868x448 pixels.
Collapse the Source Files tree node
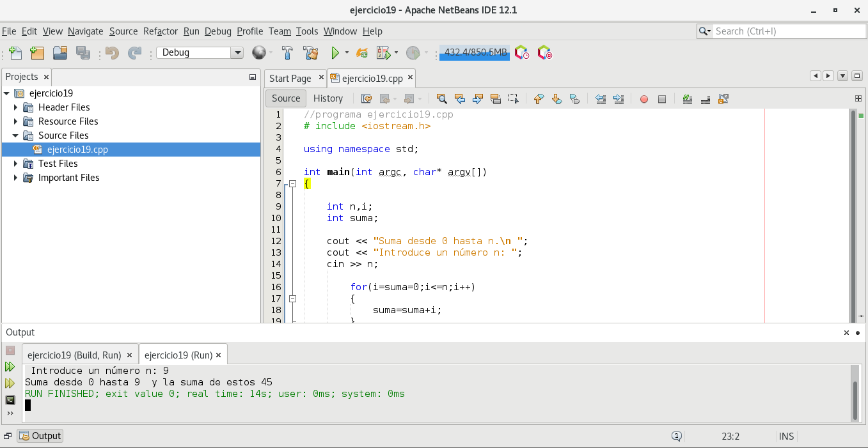pos(15,135)
